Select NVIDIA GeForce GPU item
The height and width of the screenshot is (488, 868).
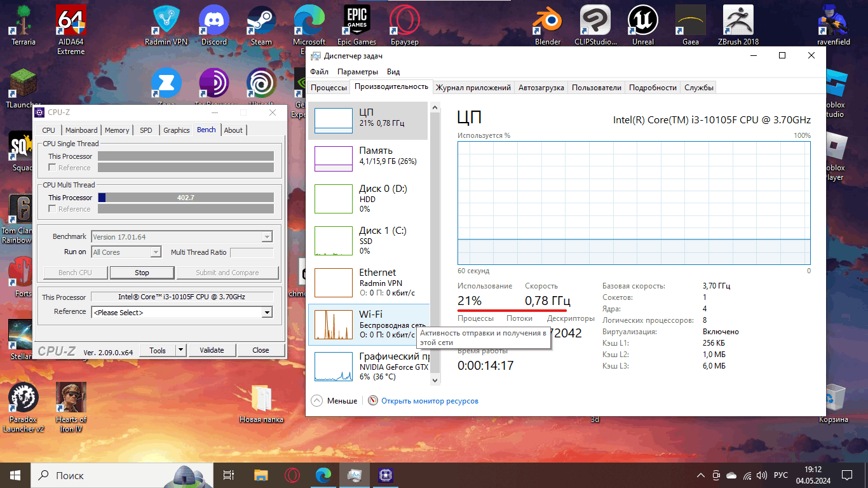368,366
